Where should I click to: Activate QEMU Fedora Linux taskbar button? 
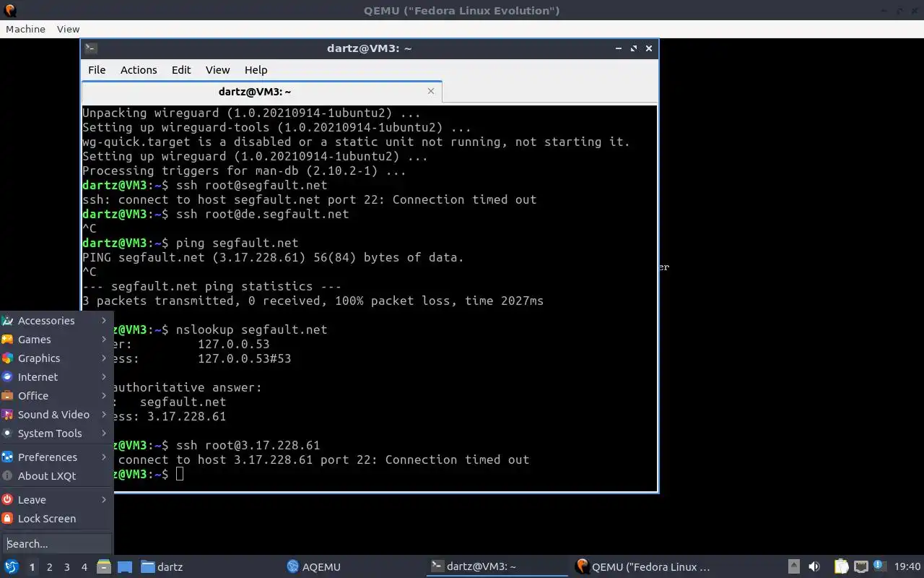(642, 567)
